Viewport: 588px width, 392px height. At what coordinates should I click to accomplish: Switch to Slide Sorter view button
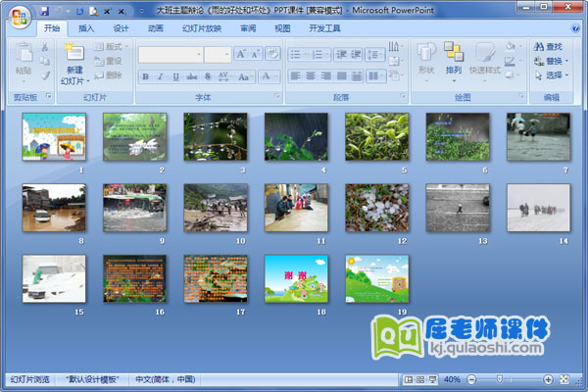pyautogui.click(x=420, y=379)
